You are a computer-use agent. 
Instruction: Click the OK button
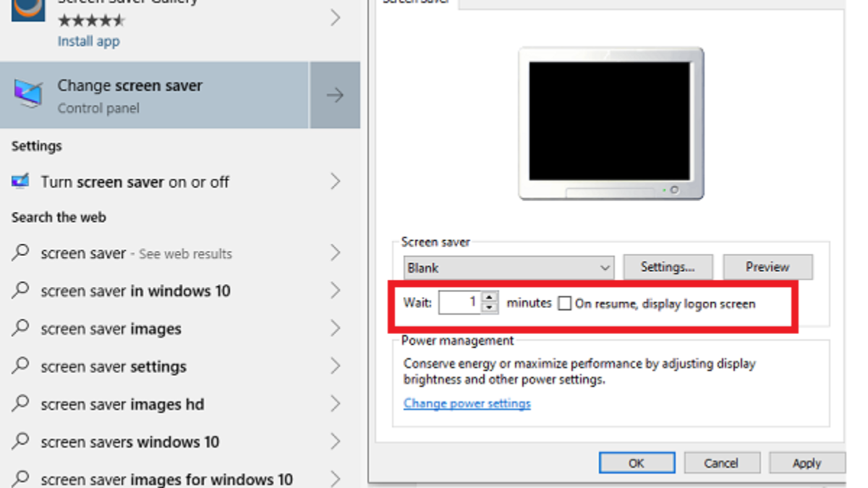[637, 463]
